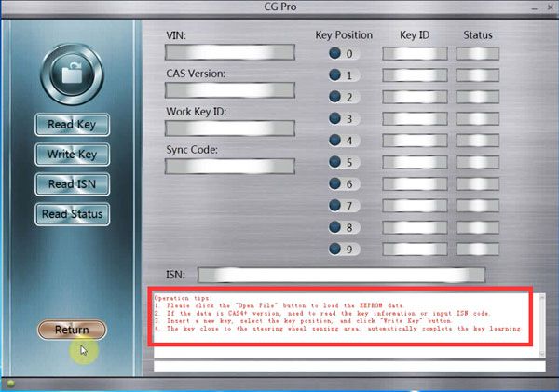Click Key ID field for position 0

click(x=415, y=54)
